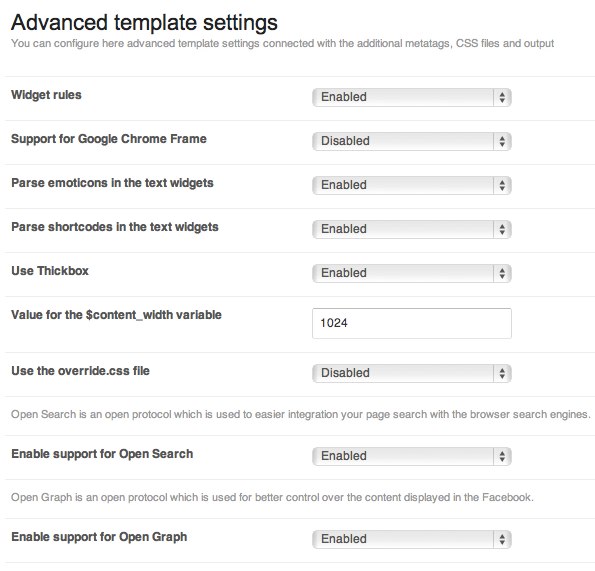The image size is (595, 571).
Task: Open the Support for Google Chrome Frame dropdown
Action: [x=412, y=141]
